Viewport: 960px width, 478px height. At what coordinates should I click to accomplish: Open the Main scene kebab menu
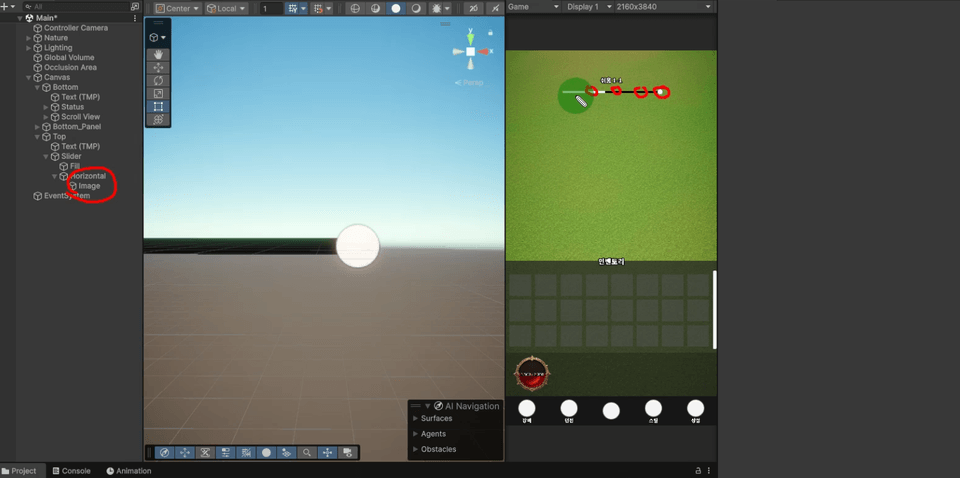(x=135, y=18)
